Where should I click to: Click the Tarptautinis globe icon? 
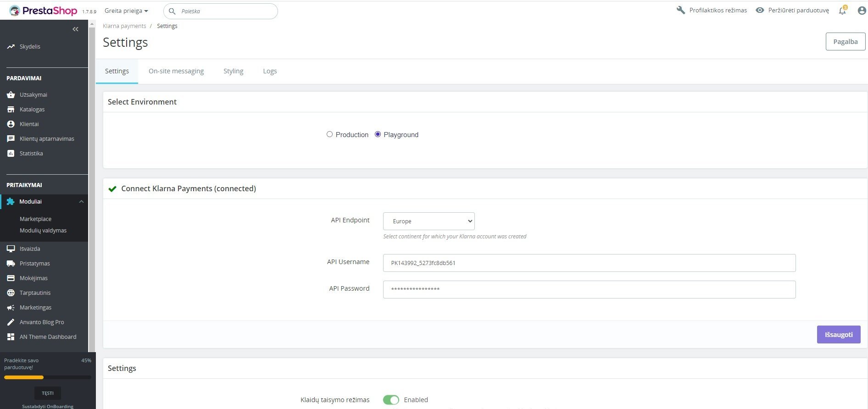click(x=11, y=293)
